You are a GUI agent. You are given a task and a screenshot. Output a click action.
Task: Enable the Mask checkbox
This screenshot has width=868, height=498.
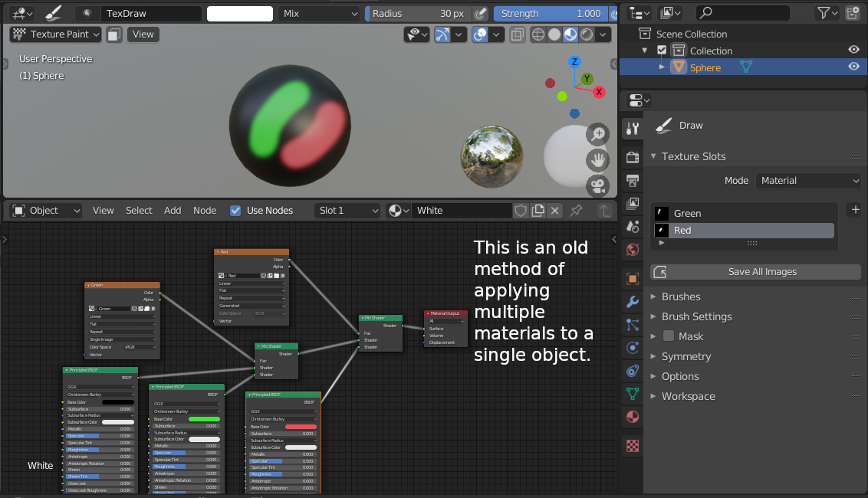pos(668,336)
